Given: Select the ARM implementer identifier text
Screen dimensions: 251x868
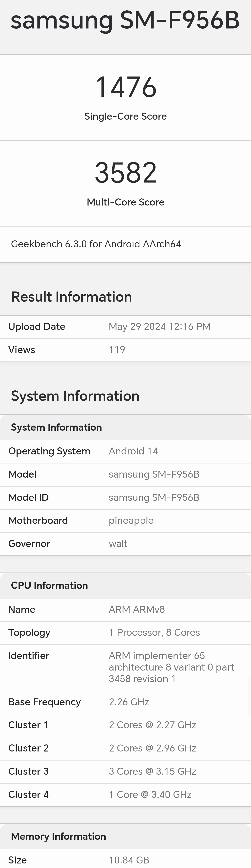Looking at the screenshot, I should tap(171, 667).
